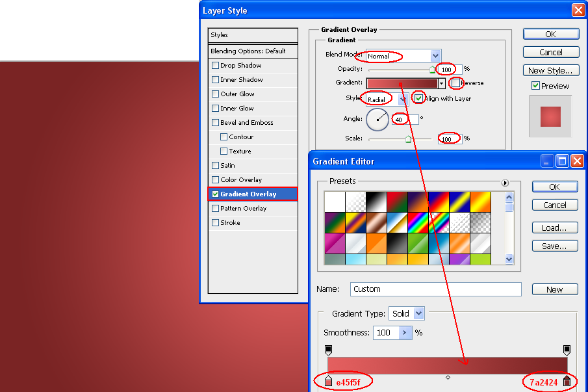Screen dimensions: 588x392
Task: Click the Load... button
Action: (x=555, y=228)
